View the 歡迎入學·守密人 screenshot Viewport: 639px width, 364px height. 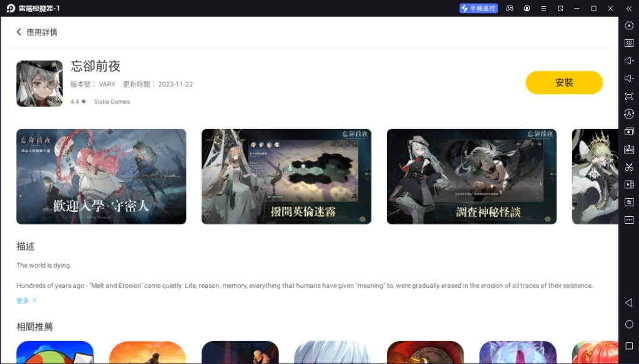coord(101,177)
